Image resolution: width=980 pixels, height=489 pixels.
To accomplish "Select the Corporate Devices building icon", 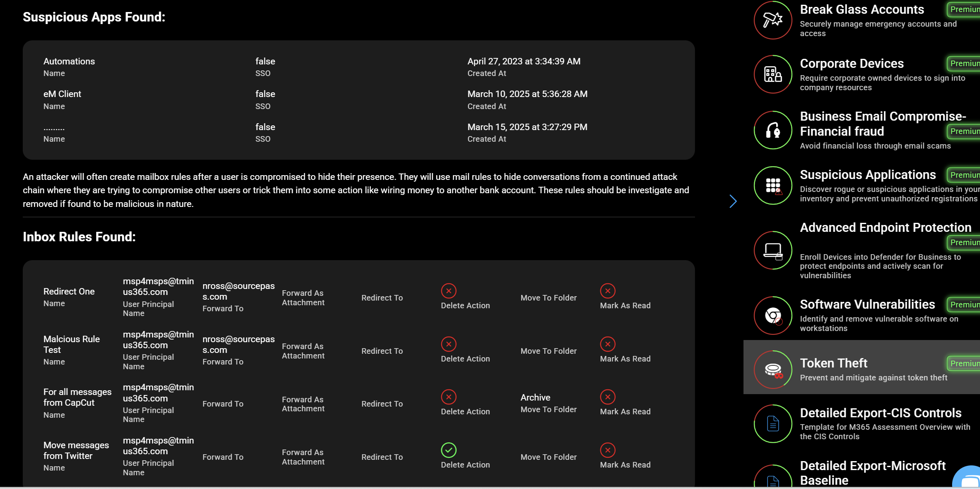I will click(x=773, y=74).
